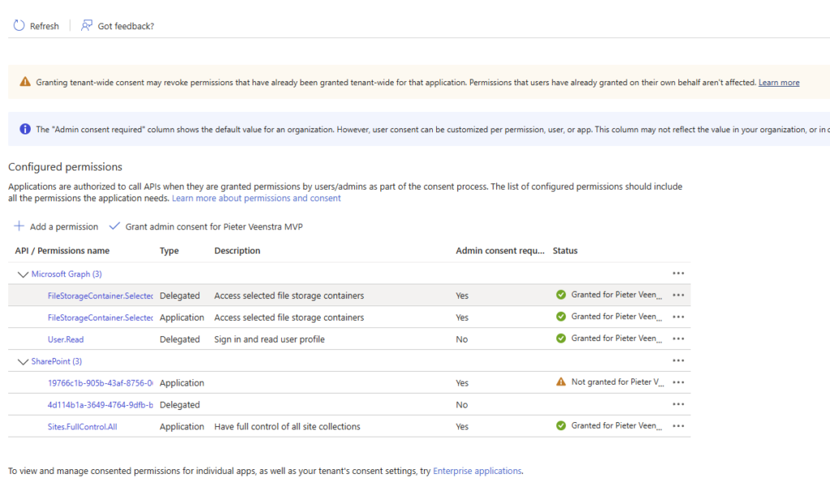Image resolution: width=830 pixels, height=504 pixels.
Task: Click 'Delegated' type in User.Read row
Action: click(180, 339)
